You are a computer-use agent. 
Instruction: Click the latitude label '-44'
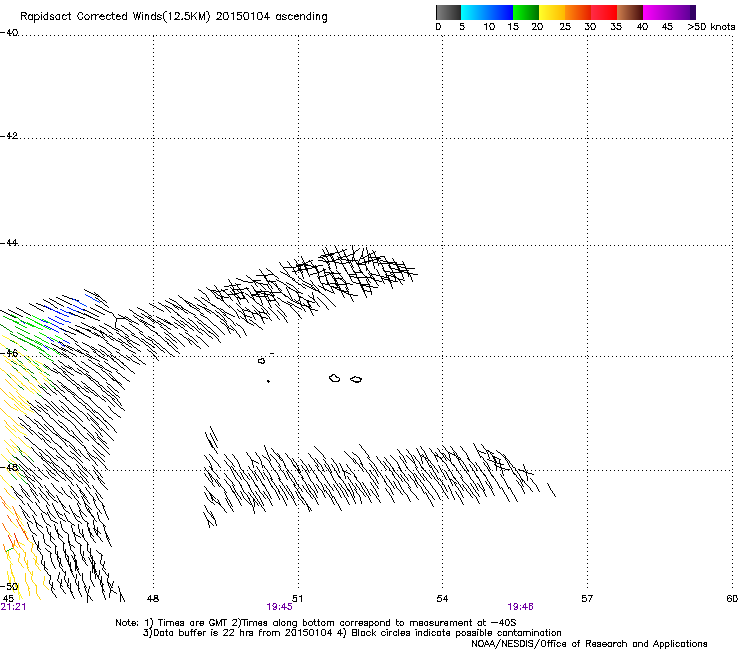coord(9,243)
